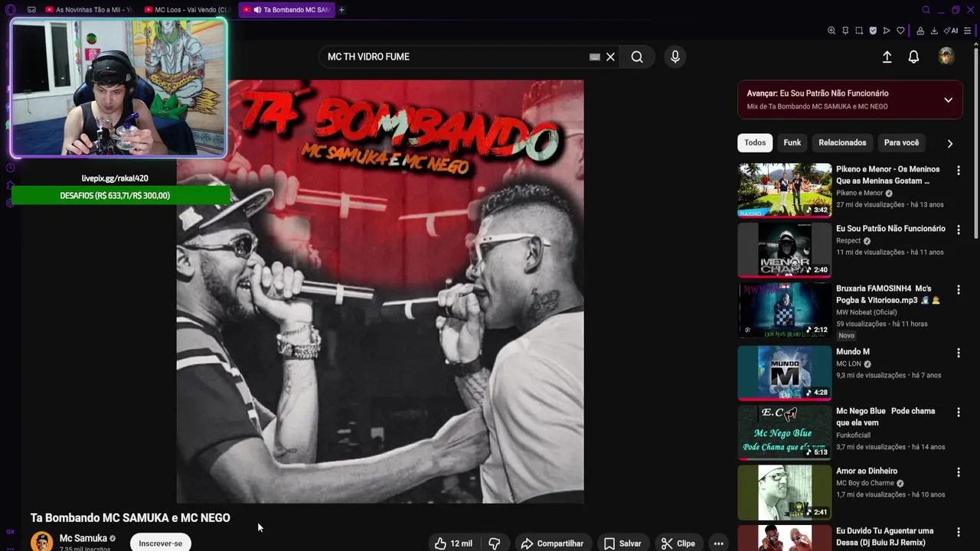The image size is (980, 551).
Task: Click the Compartilhar share button
Action: [x=552, y=543]
